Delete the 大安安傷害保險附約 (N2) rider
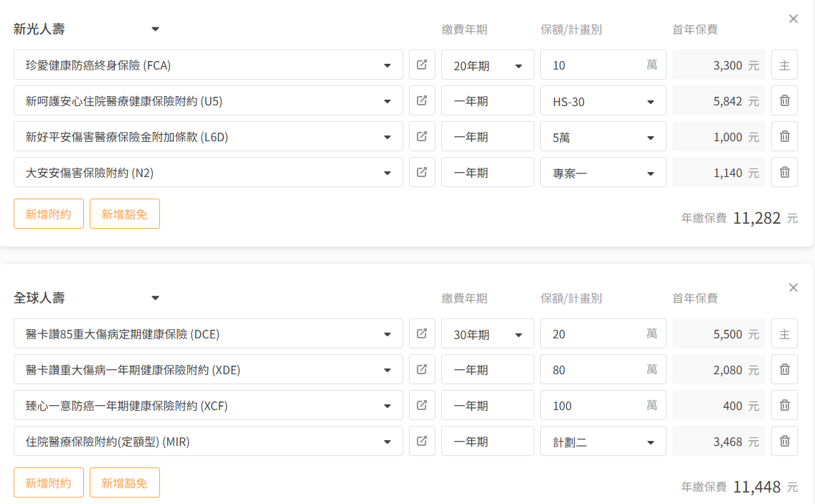The width and height of the screenshot is (815, 504). point(784,173)
